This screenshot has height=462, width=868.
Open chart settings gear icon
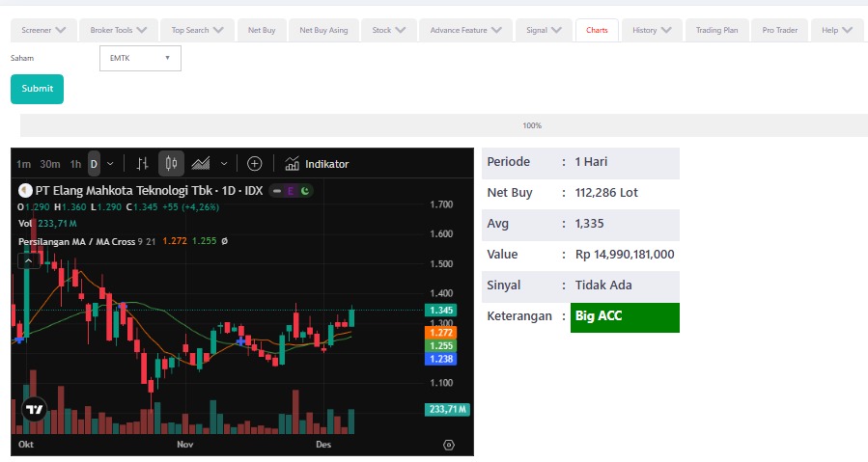coord(449,445)
